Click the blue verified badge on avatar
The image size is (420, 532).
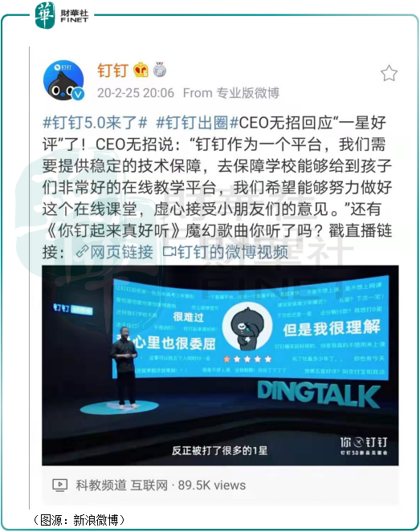[78, 94]
